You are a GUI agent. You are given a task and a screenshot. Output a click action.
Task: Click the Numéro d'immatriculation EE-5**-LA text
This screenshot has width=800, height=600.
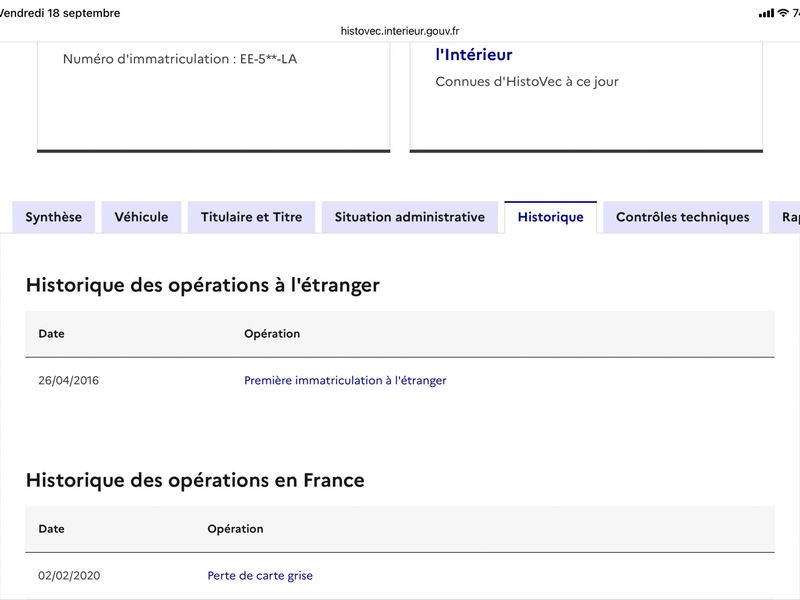(180, 59)
